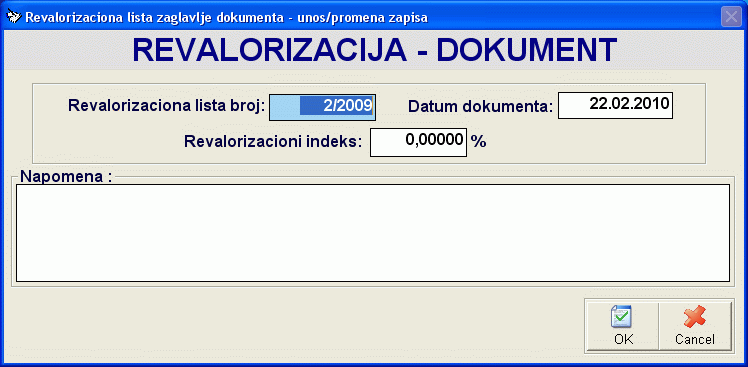Viewport: 748px width, 367px height.
Task: Close the dialog using the title bar X
Action: 731,17
